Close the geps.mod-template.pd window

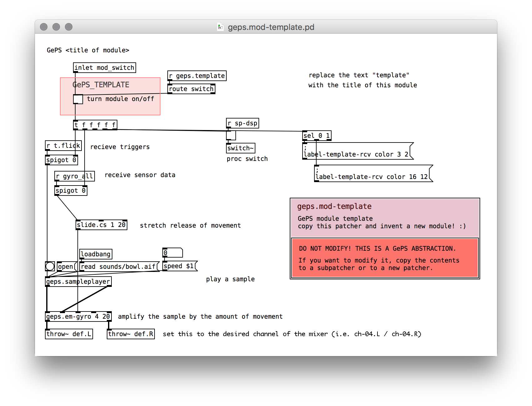44,27
